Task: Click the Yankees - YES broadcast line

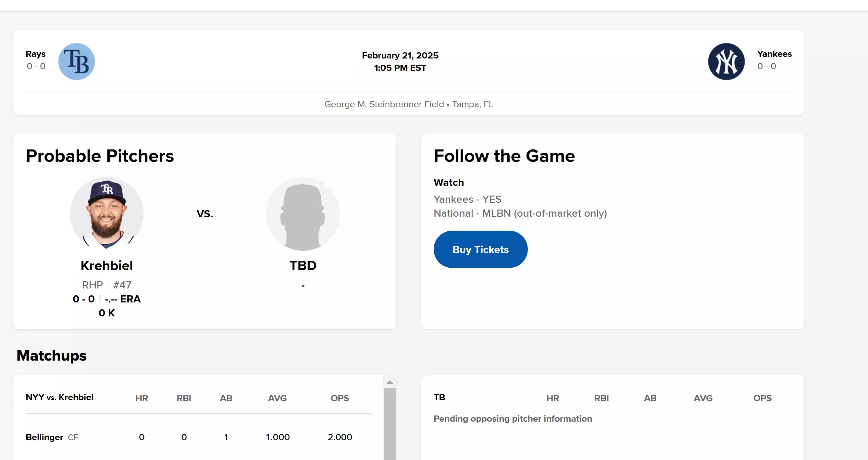Action: (x=467, y=199)
